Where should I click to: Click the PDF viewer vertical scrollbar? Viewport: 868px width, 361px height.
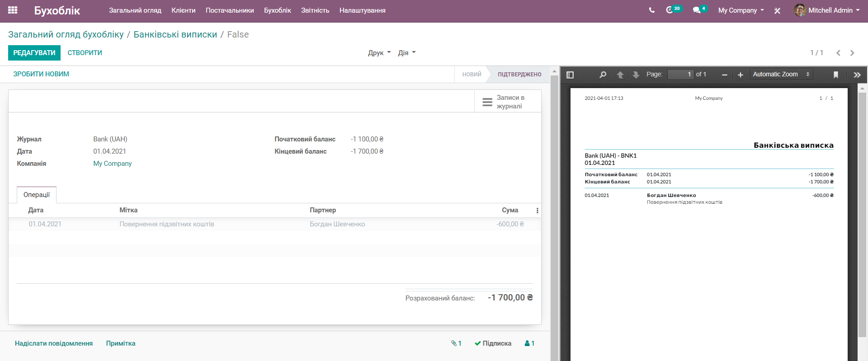point(862,215)
